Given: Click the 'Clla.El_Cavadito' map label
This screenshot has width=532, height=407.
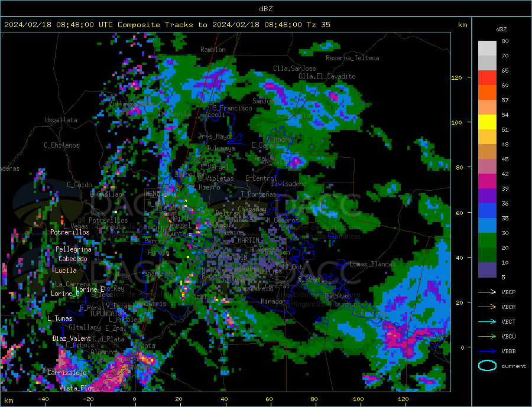Looking at the screenshot, I should coord(327,76).
